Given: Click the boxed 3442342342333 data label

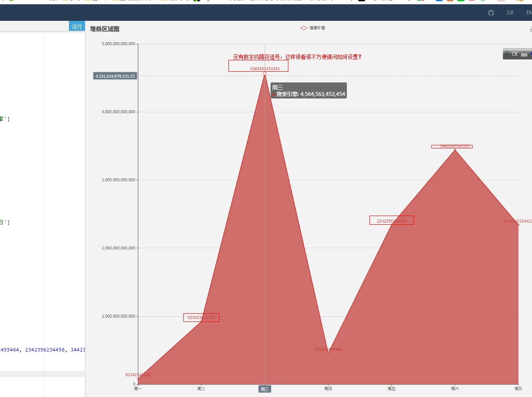Looking at the screenshot, I should [x=451, y=146].
